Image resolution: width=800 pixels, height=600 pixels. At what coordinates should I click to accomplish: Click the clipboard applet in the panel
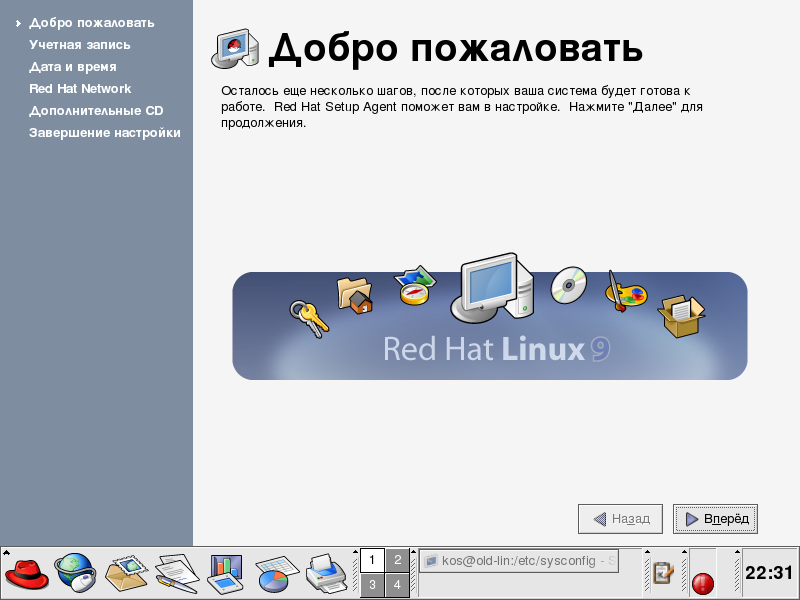point(662,573)
